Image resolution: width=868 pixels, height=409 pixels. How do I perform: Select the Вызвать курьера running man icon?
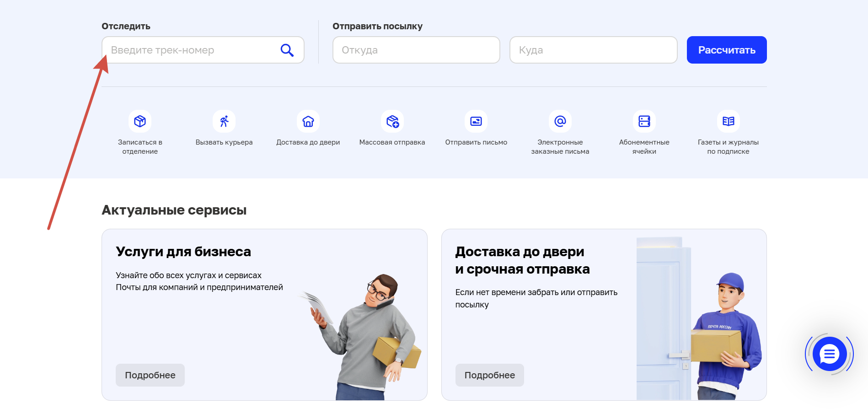pos(224,121)
